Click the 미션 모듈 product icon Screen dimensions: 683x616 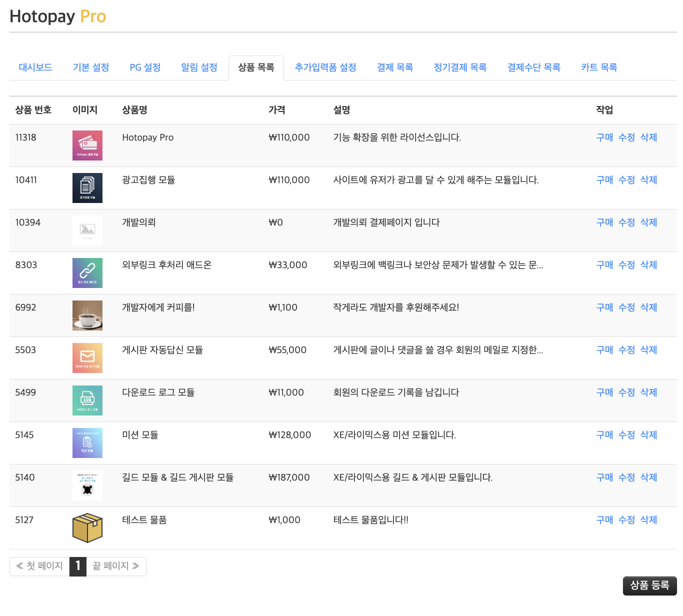(x=87, y=443)
